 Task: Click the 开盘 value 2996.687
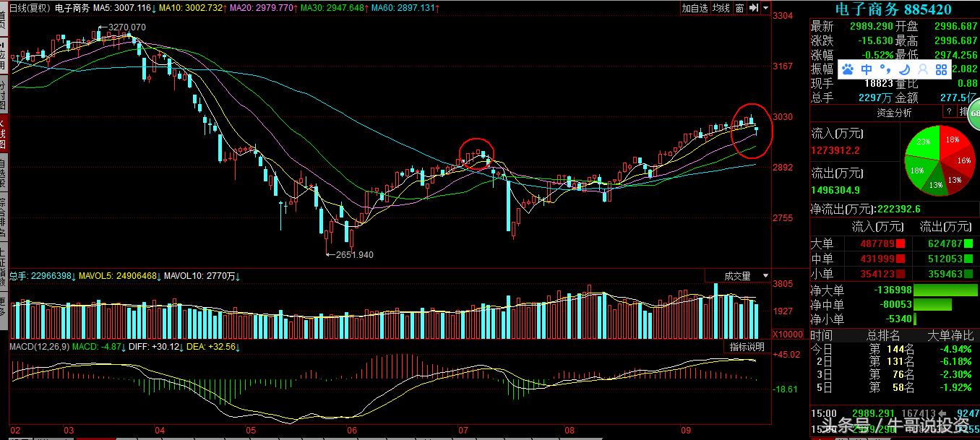[x=955, y=26]
